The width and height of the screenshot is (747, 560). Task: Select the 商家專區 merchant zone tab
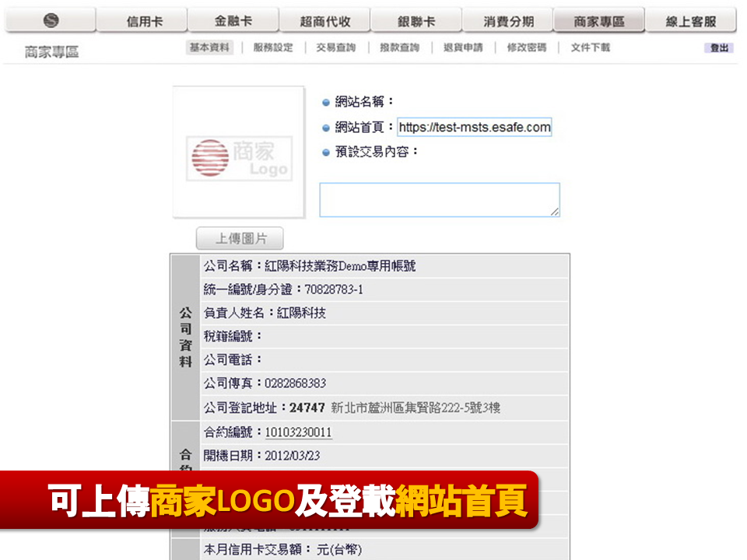tap(598, 19)
